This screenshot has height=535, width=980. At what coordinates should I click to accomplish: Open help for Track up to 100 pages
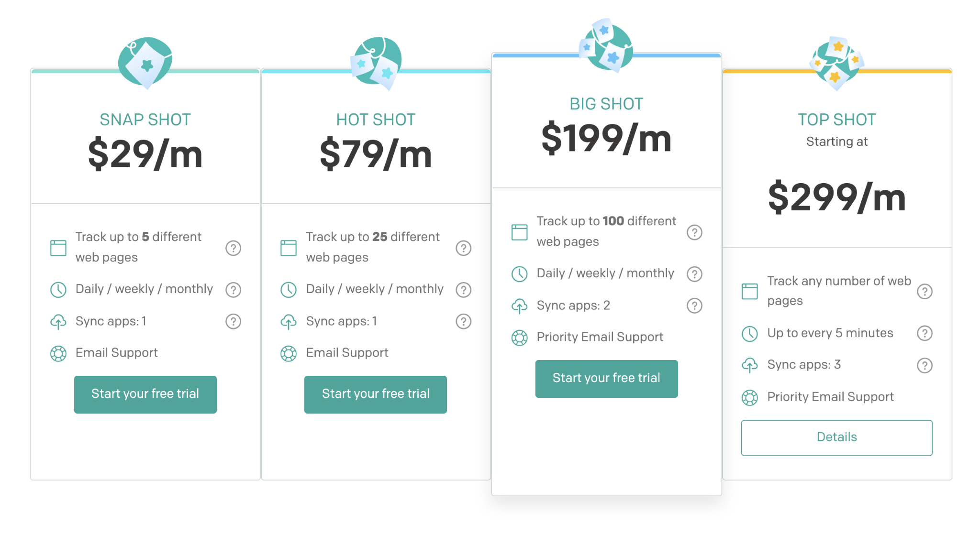[694, 232]
